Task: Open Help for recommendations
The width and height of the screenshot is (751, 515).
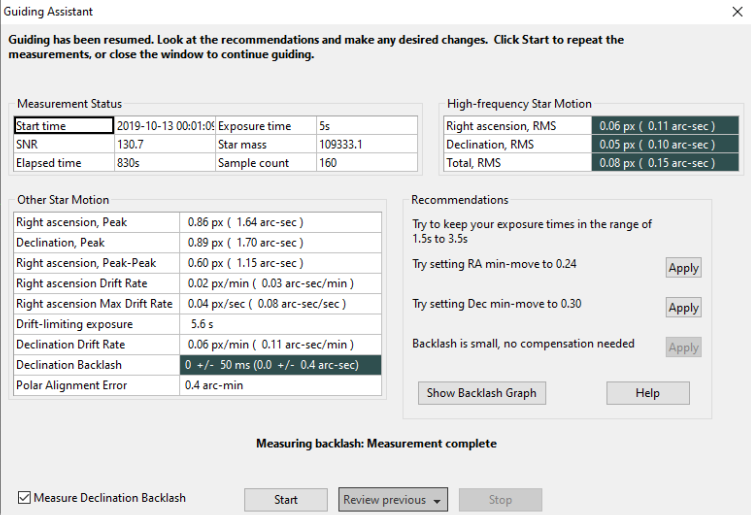Action: [x=647, y=393]
